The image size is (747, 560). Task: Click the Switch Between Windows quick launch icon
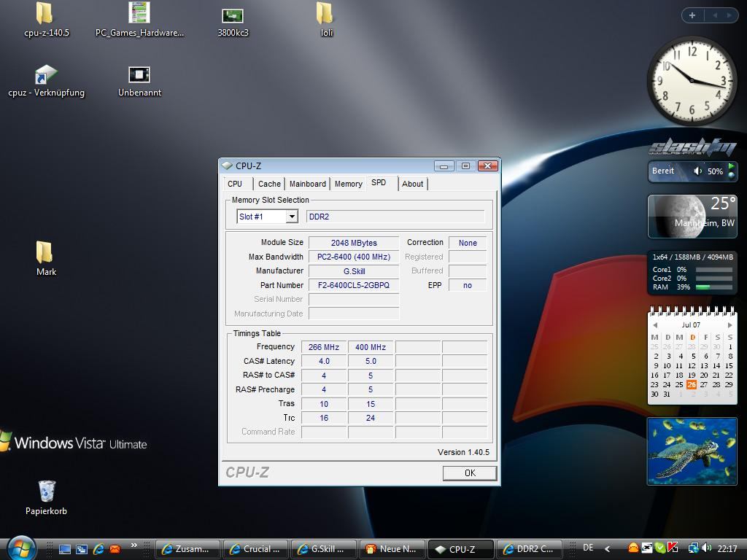pos(82,549)
